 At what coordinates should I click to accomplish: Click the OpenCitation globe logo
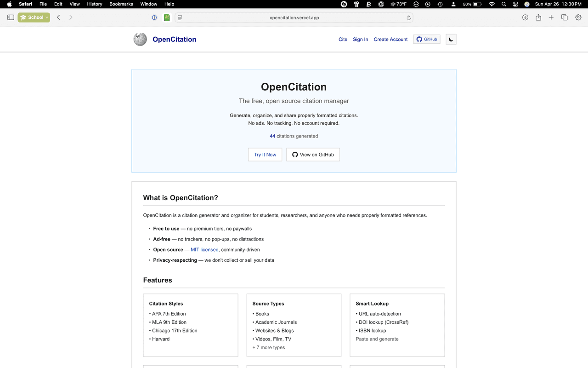pos(140,39)
